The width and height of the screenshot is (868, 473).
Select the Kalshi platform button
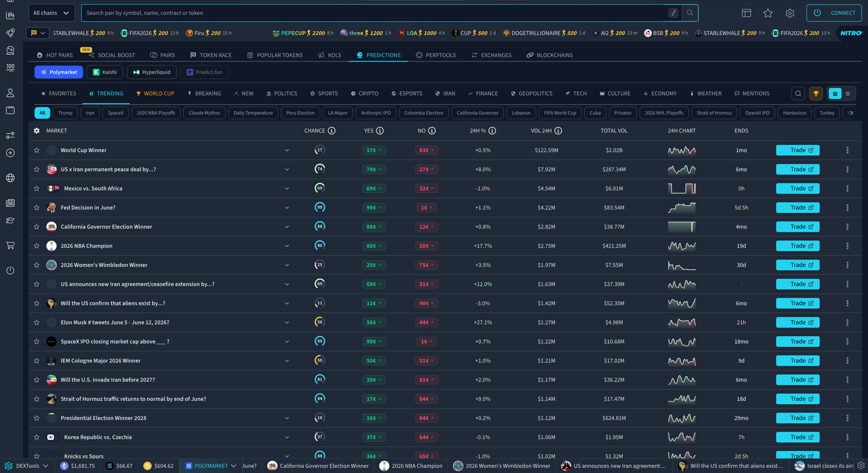pos(105,72)
